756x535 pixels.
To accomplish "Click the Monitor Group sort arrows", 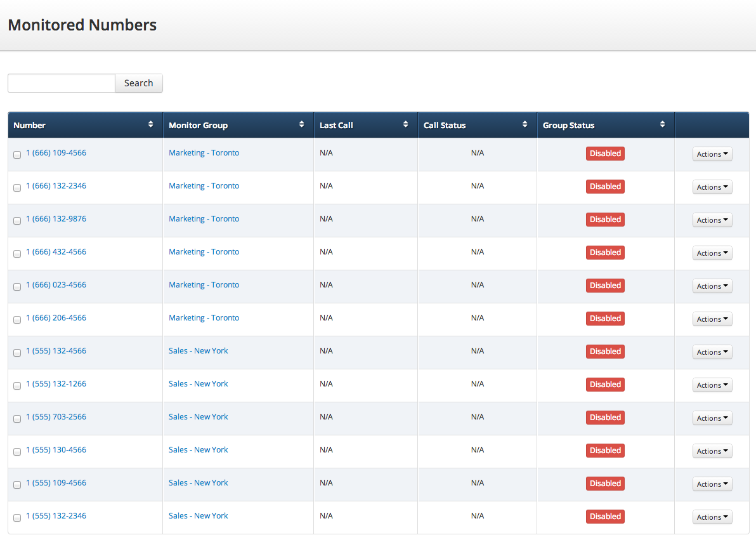I will 301,125.
